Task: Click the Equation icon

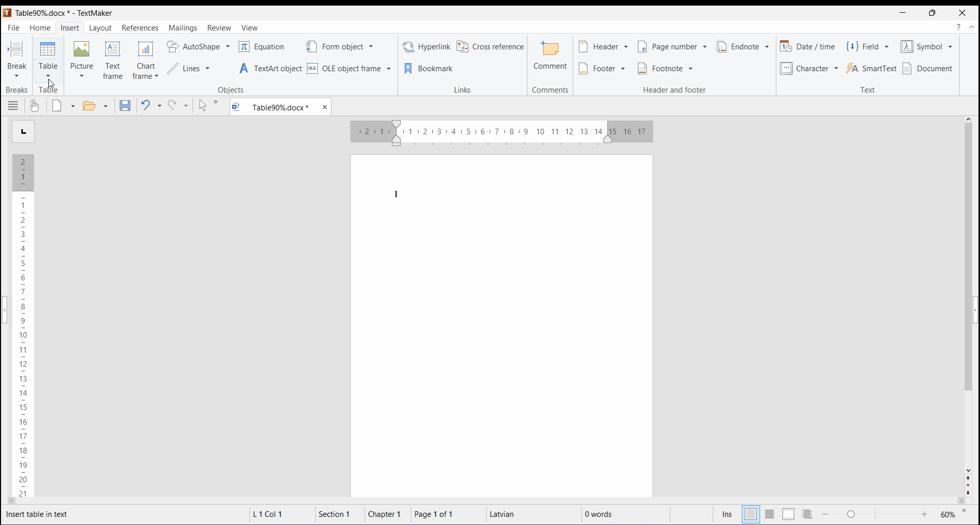Action: [x=245, y=47]
